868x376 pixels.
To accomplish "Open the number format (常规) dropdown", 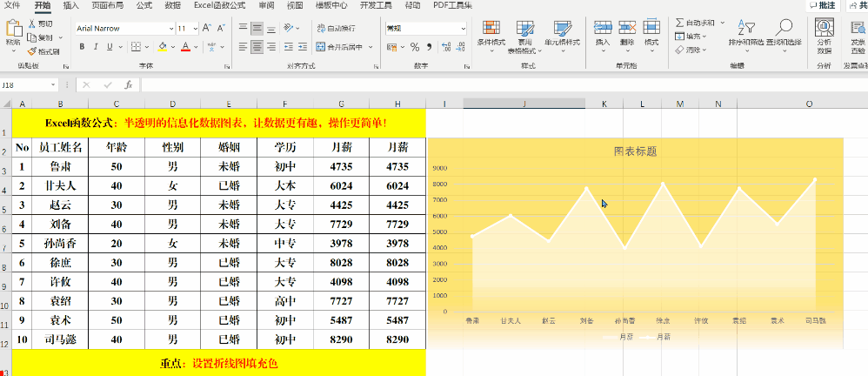I will click(463, 28).
